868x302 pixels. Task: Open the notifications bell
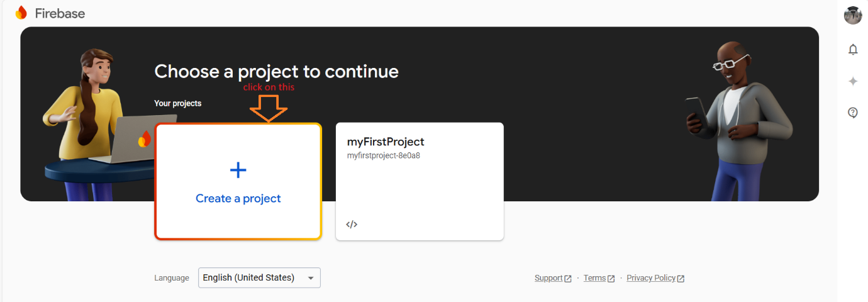[x=853, y=50]
